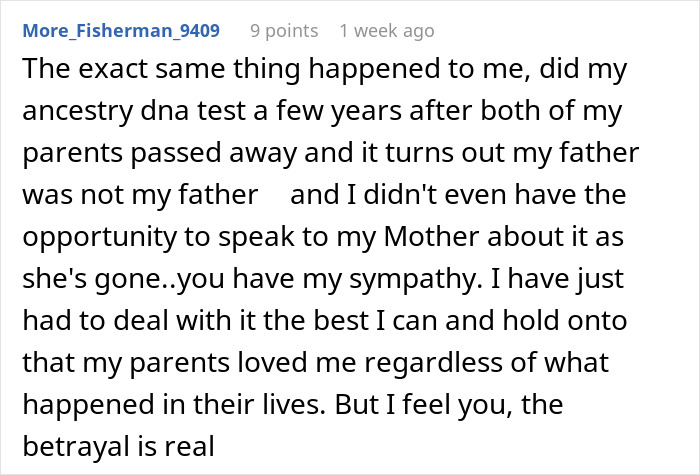Click the text 'was not my father'
This screenshot has height=475, width=700.
139,194
